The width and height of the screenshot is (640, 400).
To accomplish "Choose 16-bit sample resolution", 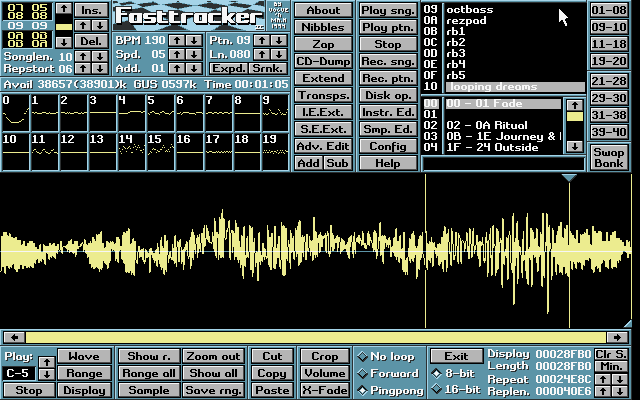I will [x=456, y=389].
